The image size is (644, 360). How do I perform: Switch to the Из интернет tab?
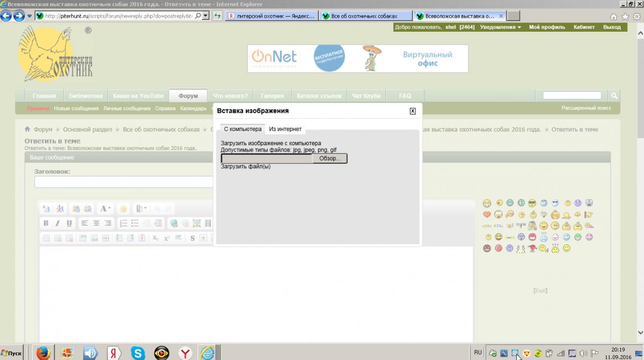285,129
